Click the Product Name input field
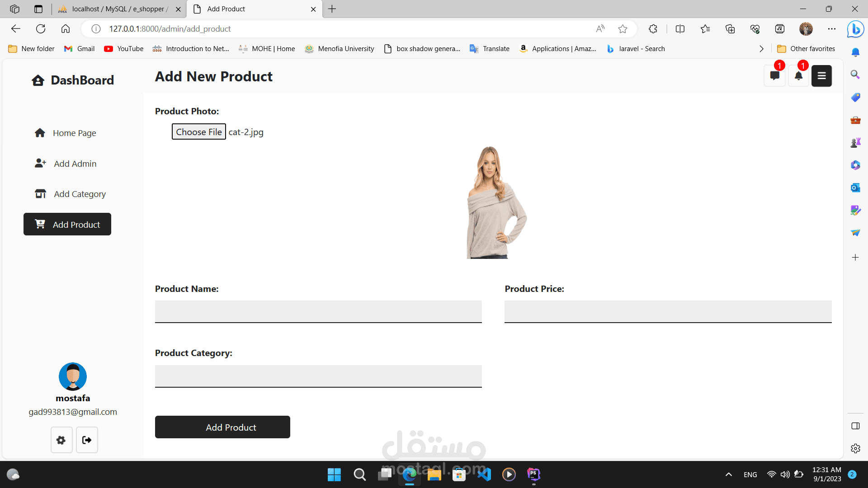 point(318,311)
